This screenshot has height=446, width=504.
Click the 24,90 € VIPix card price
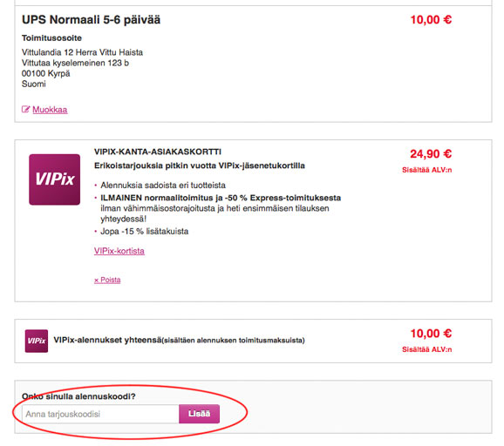(431, 154)
